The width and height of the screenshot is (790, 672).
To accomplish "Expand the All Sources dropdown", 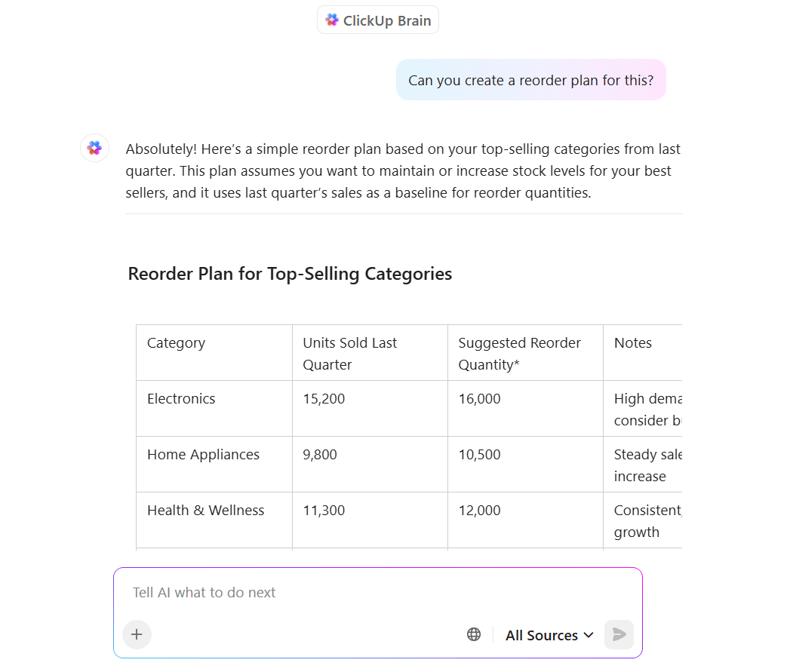I will click(549, 635).
